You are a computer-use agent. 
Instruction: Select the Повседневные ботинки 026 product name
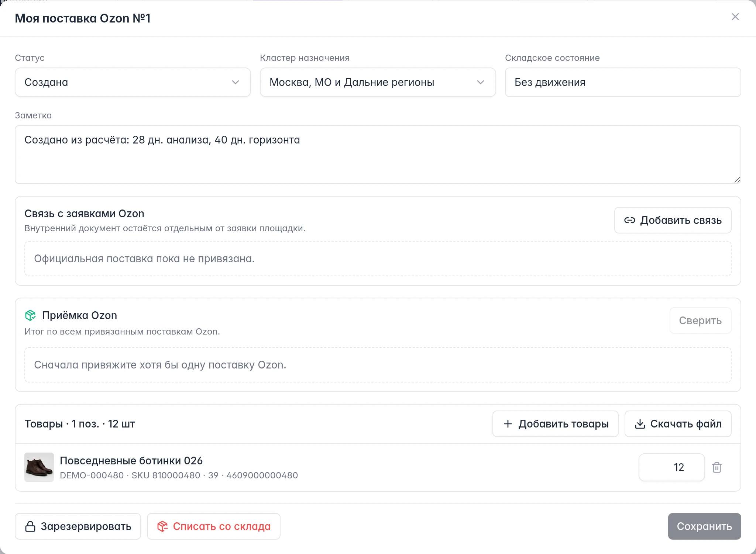(x=131, y=461)
